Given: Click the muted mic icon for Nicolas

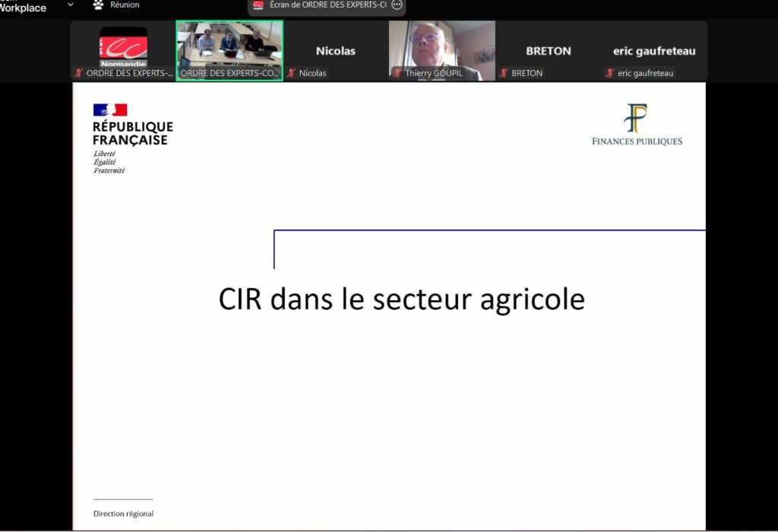Looking at the screenshot, I should [291, 74].
